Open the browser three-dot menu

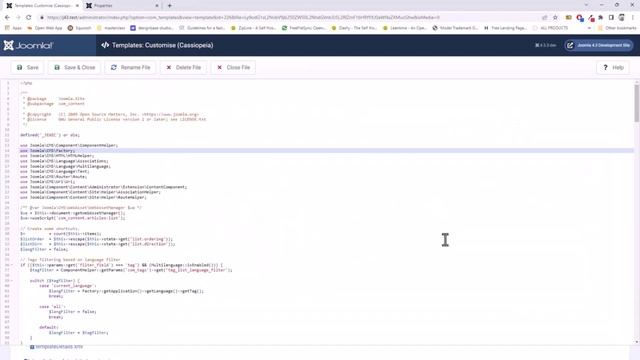click(x=633, y=18)
